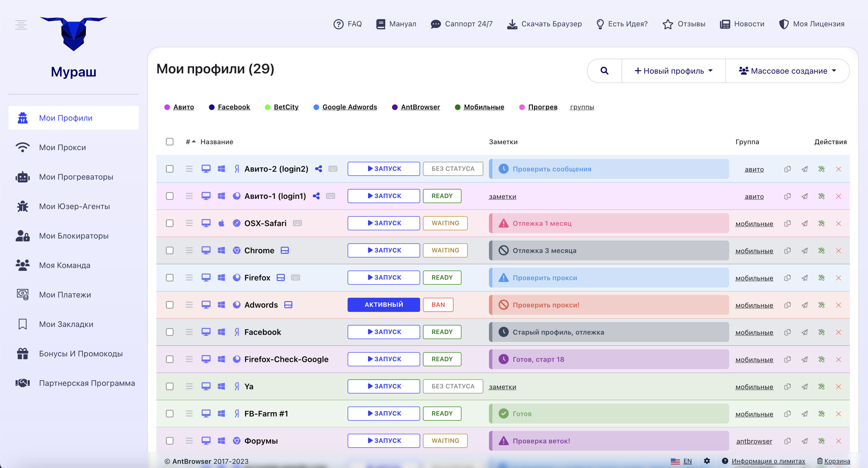Screen dimensions: 868x468
Task: Click the card icon next to Adwords
Action: click(x=288, y=305)
